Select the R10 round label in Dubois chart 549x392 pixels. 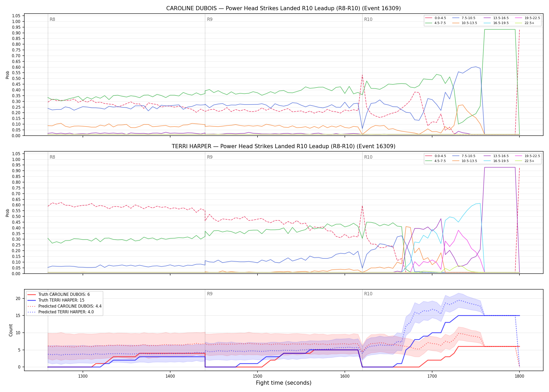point(368,19)
